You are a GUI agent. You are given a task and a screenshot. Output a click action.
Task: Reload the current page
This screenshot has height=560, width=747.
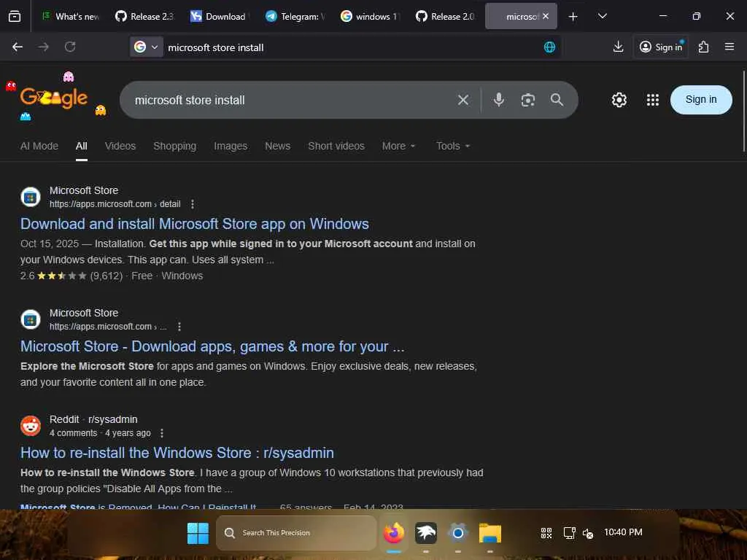click(x=70, y=47)
